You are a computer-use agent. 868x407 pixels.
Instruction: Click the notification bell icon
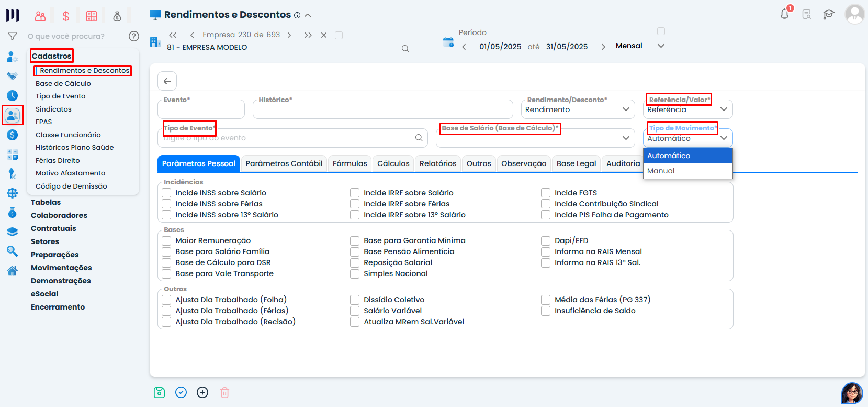tap(784, 14)
